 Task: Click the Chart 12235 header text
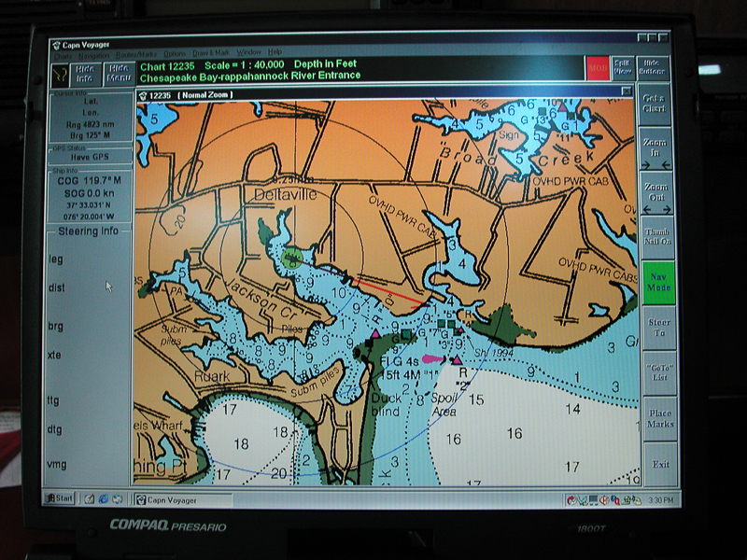(x=167, y=66)
